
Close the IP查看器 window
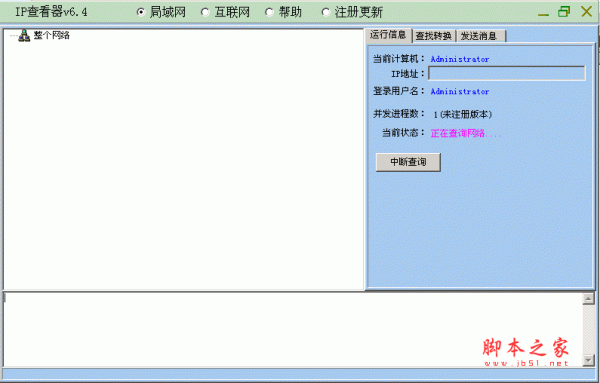pos(586,11)
